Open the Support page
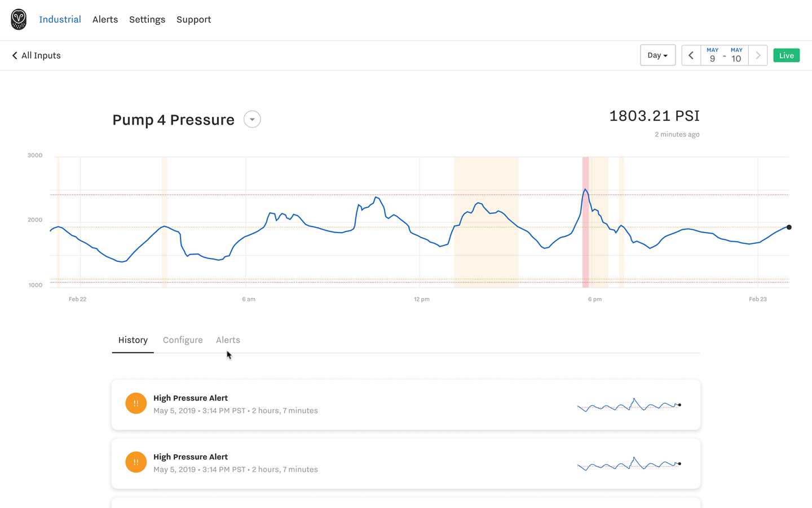 coord(193,20)
